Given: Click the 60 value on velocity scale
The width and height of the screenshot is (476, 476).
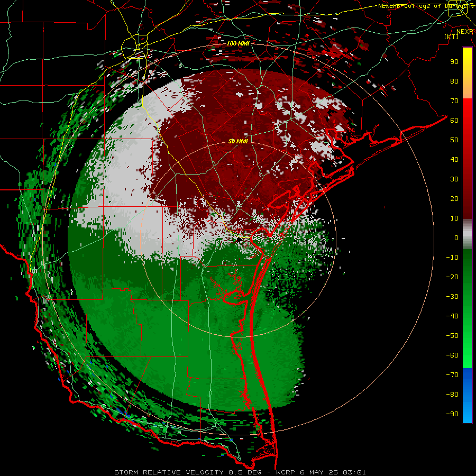Looking at the screenshot, I should pos(454,120).
